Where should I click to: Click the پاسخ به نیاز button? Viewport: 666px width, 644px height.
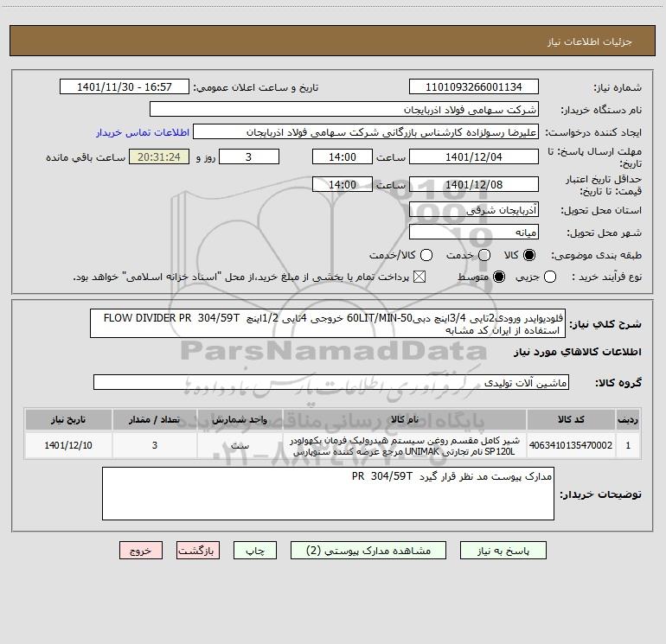[x=503, y=551]
